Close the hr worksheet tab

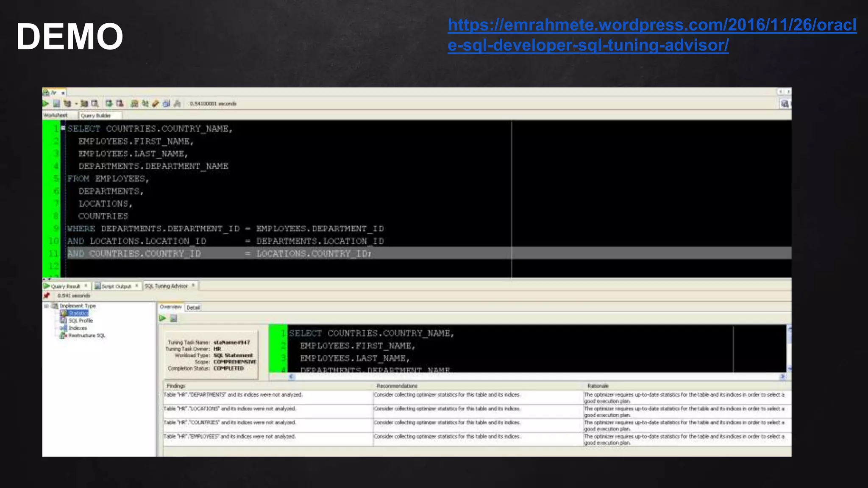point(63,92)
